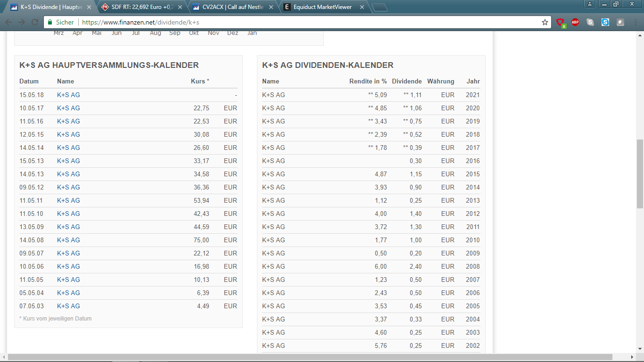Image resolution: width=644 pixels, height=362 pixels.
Task: Open Chrome's three-dot menu
Action: pyautogui.click(x=635, y=22)
